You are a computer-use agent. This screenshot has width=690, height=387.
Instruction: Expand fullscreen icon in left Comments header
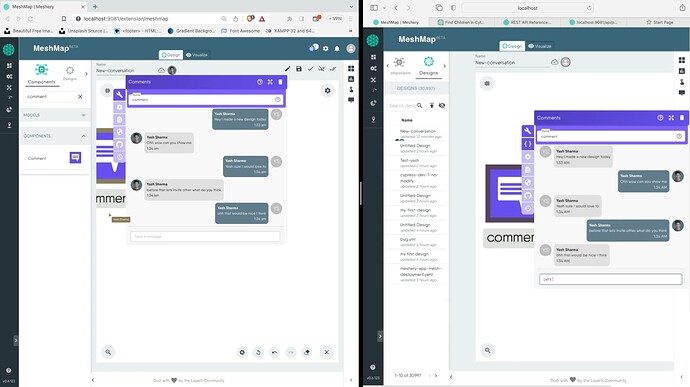point(270,82)
